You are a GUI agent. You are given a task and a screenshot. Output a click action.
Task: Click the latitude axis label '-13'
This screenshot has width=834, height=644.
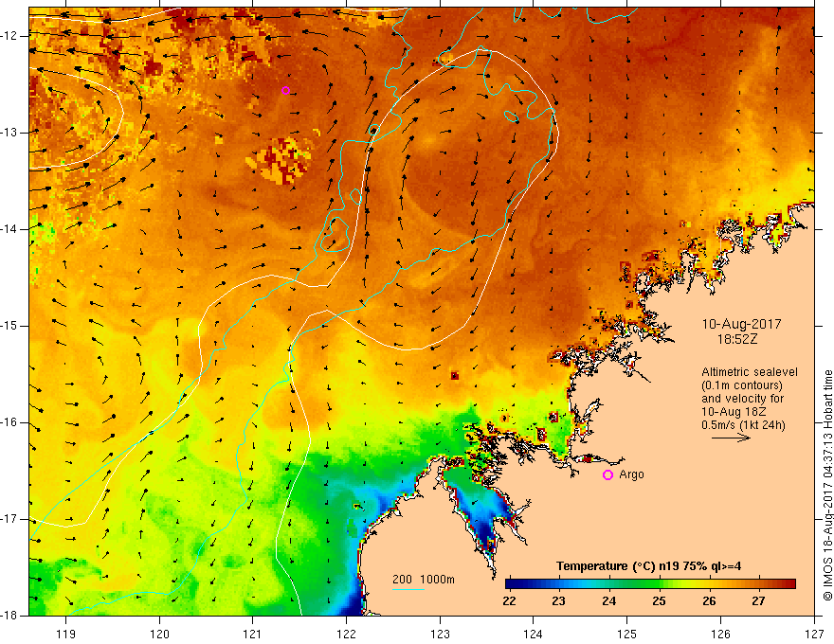(x=9, y=133)
